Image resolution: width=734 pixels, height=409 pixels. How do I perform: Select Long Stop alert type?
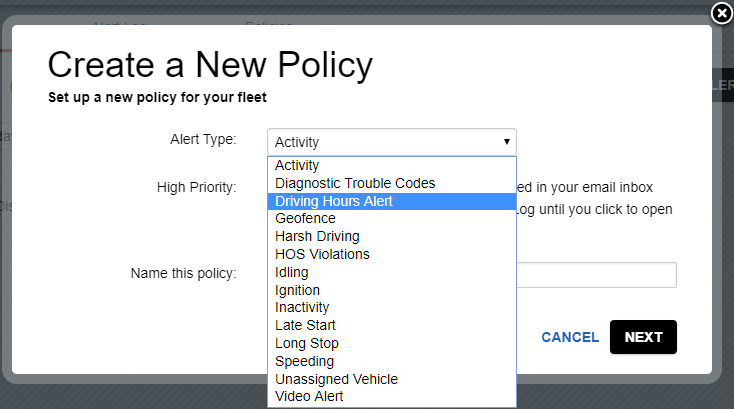tap(392, 343)
